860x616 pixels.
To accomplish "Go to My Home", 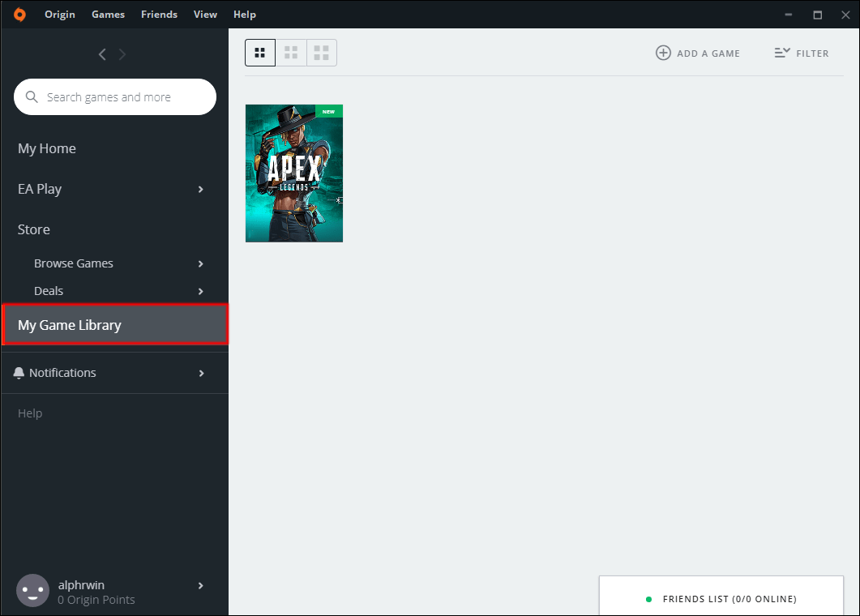I will pyautogui.click(x=46, y=148).
